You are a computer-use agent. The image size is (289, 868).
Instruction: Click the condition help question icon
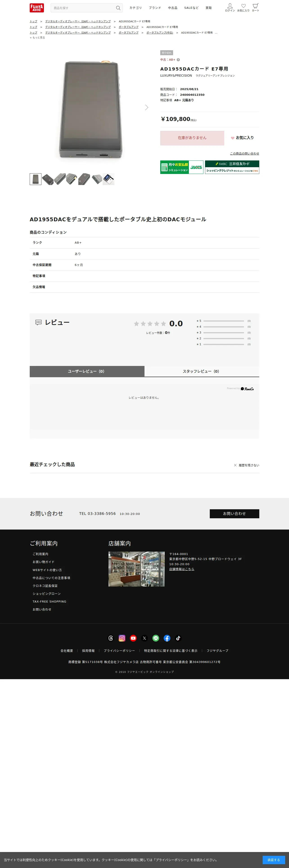click(178, 60)
